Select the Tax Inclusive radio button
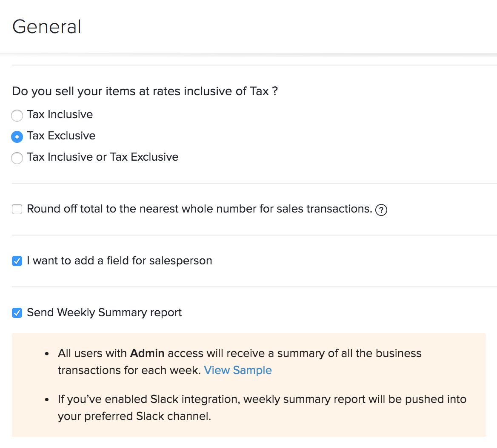 click(x=17, y=116)
